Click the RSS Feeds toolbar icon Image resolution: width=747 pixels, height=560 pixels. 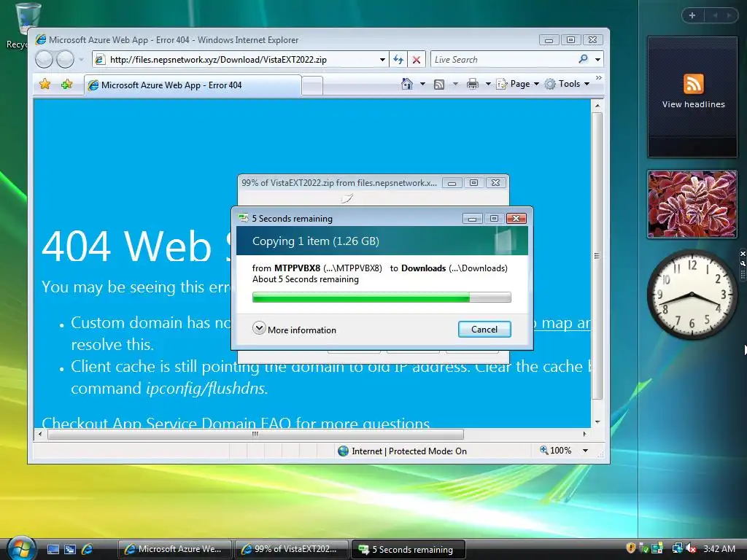point(439,85)
